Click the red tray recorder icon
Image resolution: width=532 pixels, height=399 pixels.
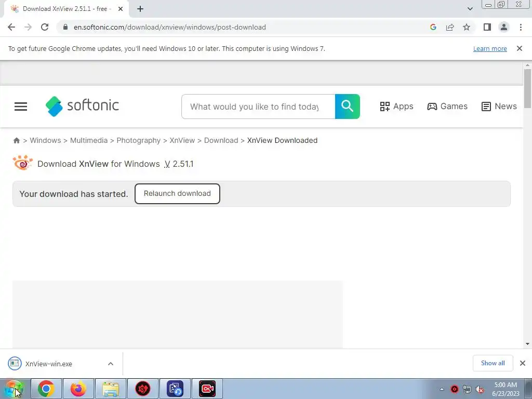454,389
